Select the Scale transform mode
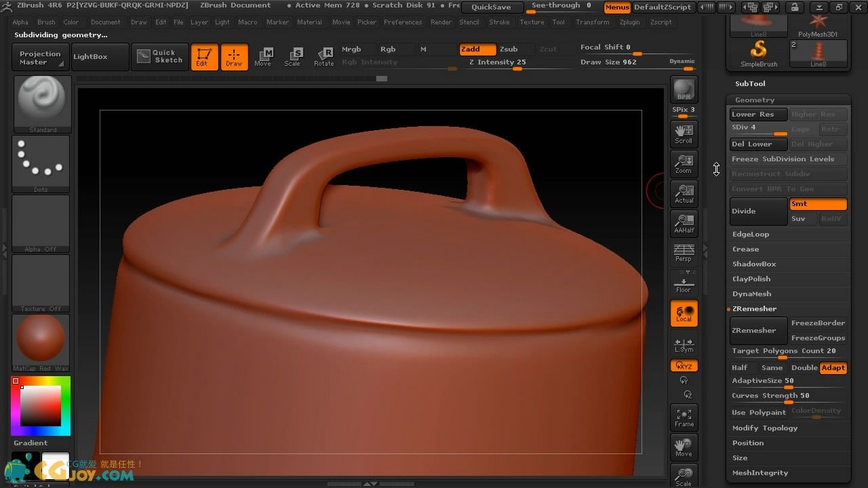The image size is (868, 488). click(x=293, y=57)
